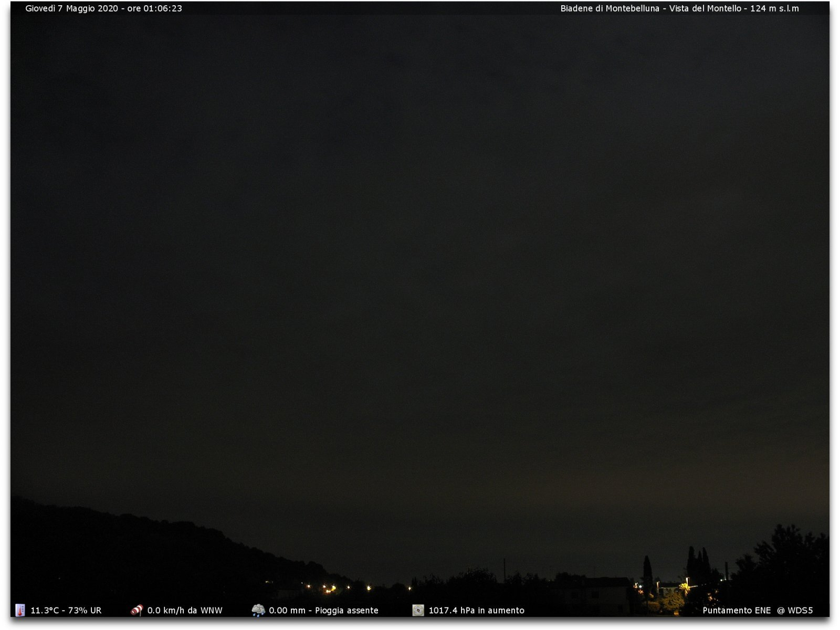The height and width of the screenshot is (630, 840).
Task: Click the 0.0 km/h da WNW wind reading
Action: [185, 611]
